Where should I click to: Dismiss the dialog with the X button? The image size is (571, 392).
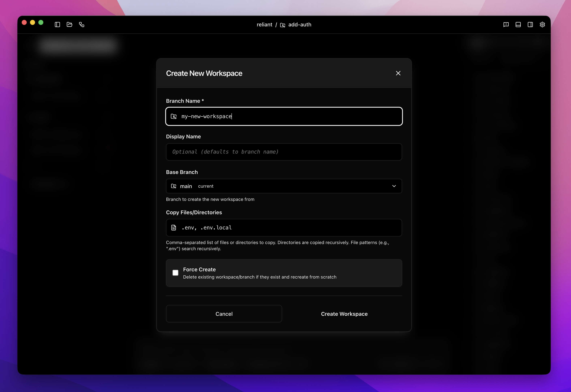point(398,73)
